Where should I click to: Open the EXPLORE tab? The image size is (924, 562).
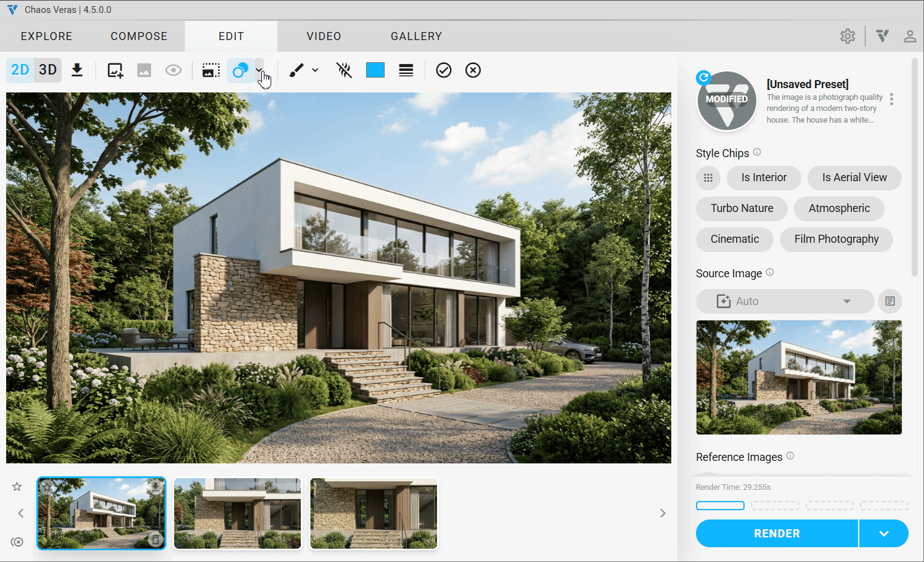[x=46, y=36]
